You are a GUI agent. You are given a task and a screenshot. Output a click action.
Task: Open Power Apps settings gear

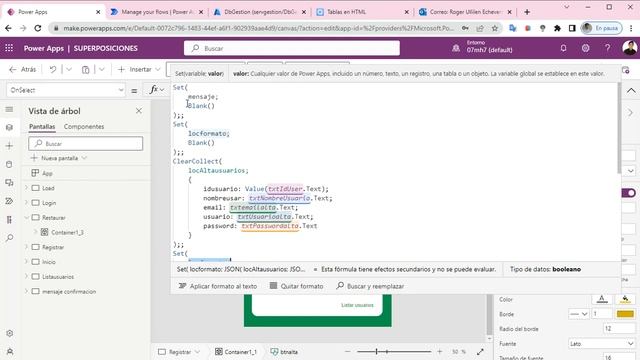tap(585, 48)
